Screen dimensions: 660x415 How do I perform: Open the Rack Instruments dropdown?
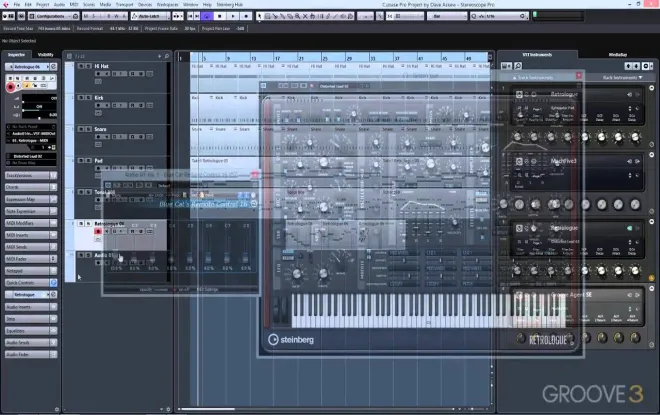pos(623,77)
